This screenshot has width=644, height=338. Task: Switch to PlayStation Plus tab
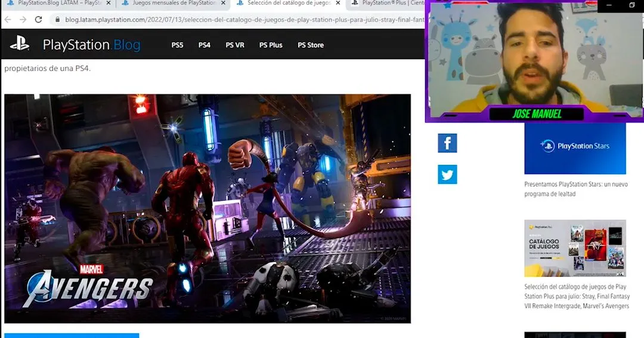coord(386,3)
